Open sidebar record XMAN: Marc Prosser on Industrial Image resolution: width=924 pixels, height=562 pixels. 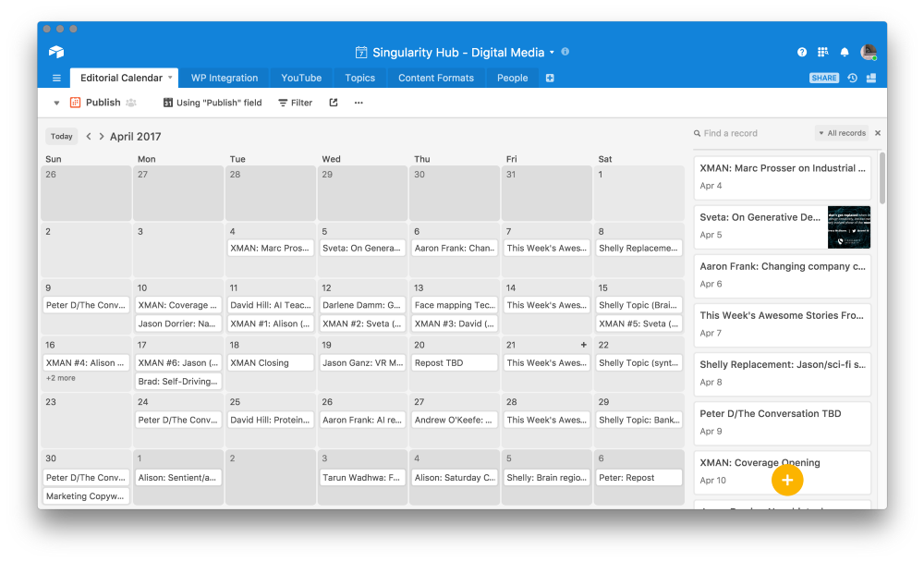pyautogui.click(x=783, y=177)
